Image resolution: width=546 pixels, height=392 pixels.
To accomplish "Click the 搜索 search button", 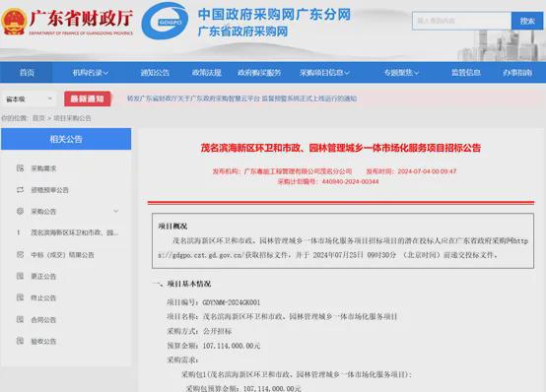I will point(527,21).
